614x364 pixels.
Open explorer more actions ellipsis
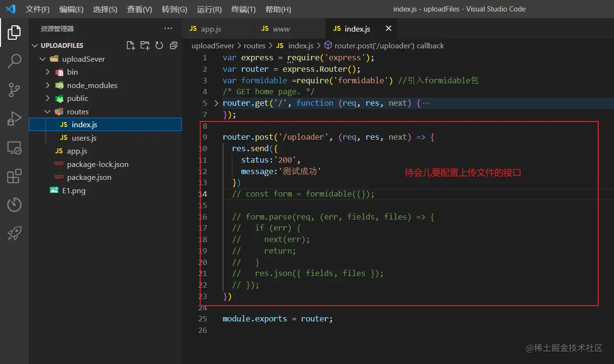(x=168, y=29)
